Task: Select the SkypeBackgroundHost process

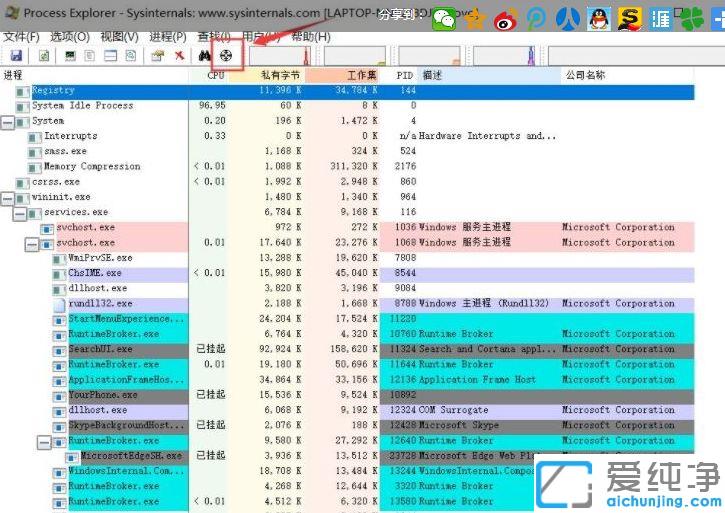Action: pos(126,426)
